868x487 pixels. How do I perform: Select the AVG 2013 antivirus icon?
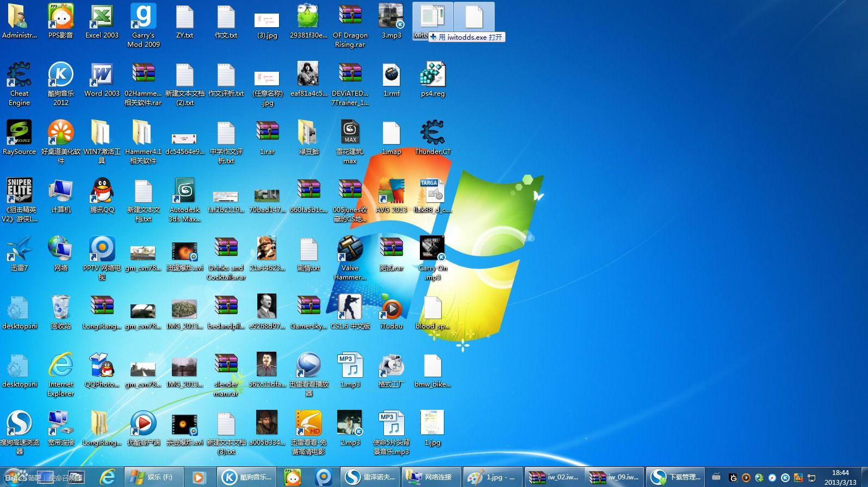click(x=391, y=196)
